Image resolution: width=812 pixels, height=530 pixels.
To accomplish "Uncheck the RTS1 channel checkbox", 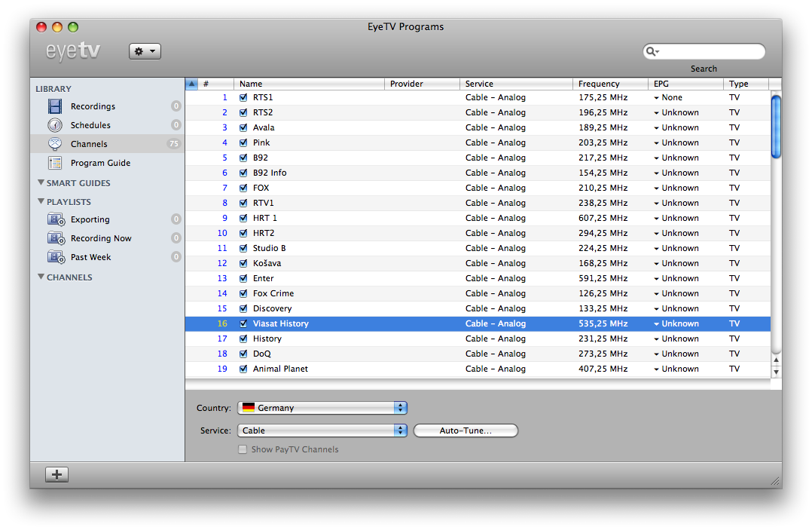I will (x=243, y=97).
